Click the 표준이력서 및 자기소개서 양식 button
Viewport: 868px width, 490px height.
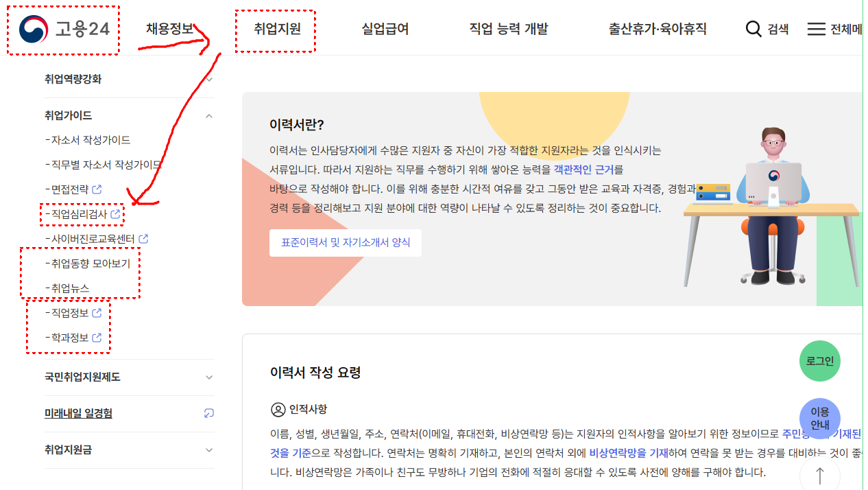pyautogui.click(x=346, y=242)
